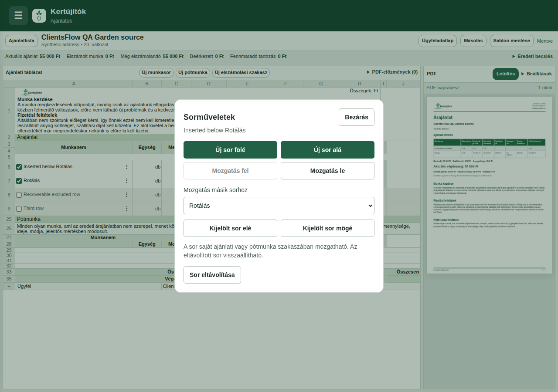Open three-dot menu for Third row
The width and height of the screenshot is (558, 392).
tap(127, 209)
